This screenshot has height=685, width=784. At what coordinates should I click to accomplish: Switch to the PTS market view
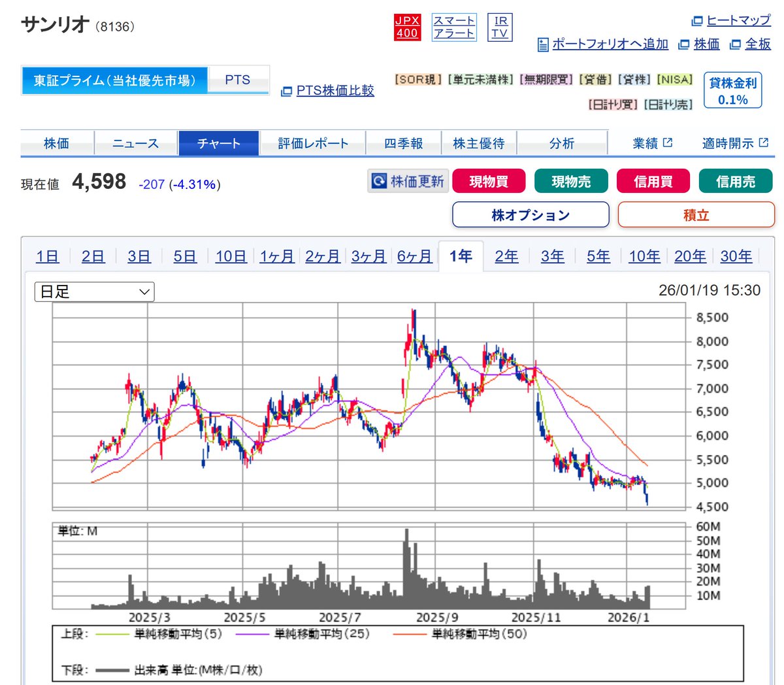pos(238,79)
